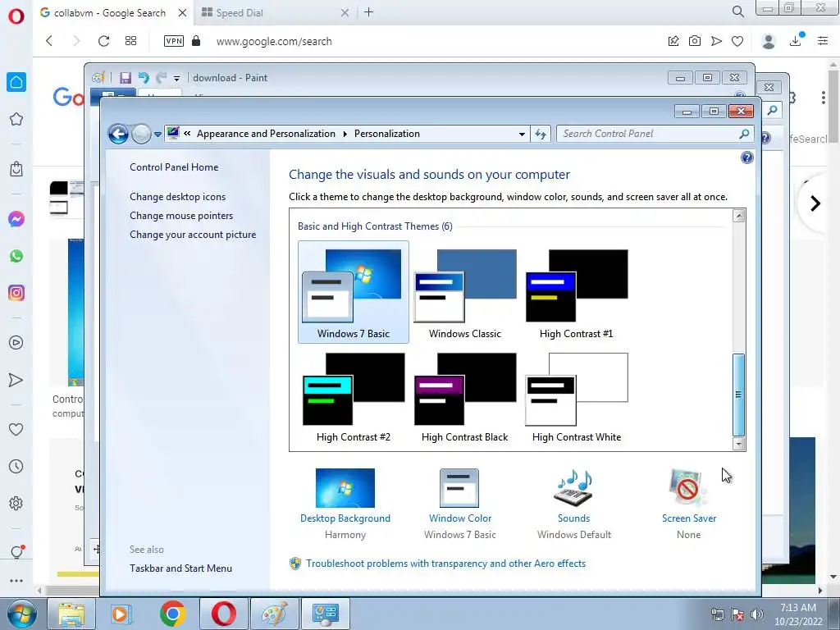Select the Windows Classic theme
This screenshot has width=840, height=630.
pos(465,292)
